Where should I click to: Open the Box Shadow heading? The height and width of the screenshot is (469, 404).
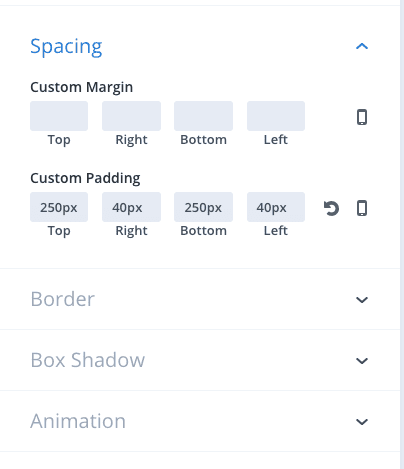tap(88, 360)
